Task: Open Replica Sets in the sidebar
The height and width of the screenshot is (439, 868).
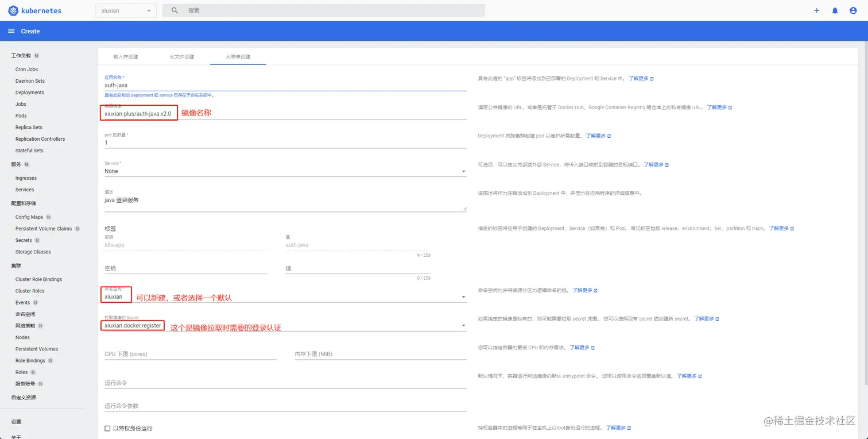Action: click(29, 127)
